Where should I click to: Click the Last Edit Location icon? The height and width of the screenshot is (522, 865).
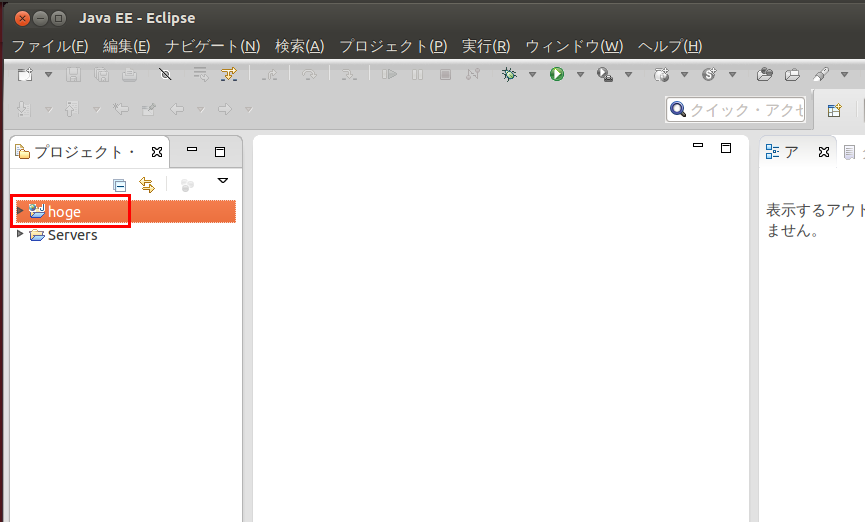click(x=120, y=109)
